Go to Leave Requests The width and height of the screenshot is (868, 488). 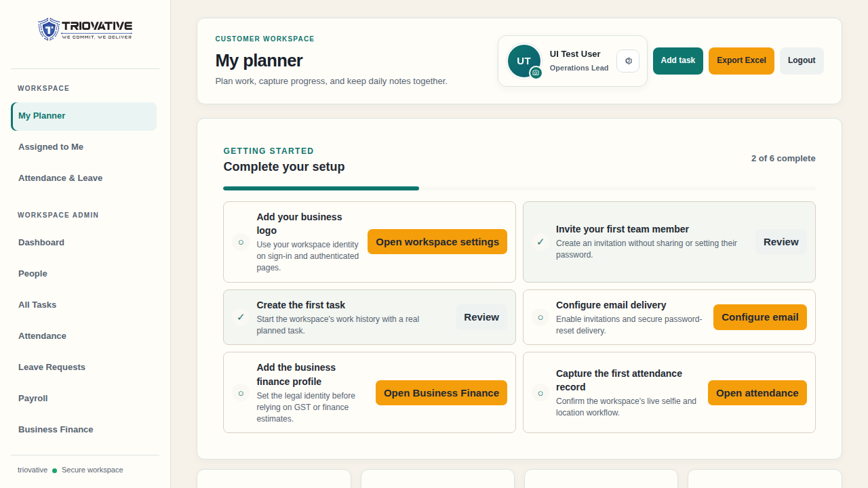point(83,367)
